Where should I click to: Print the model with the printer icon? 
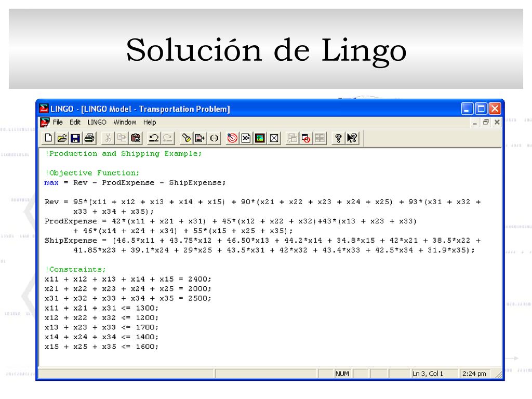[x=89, y=138]
